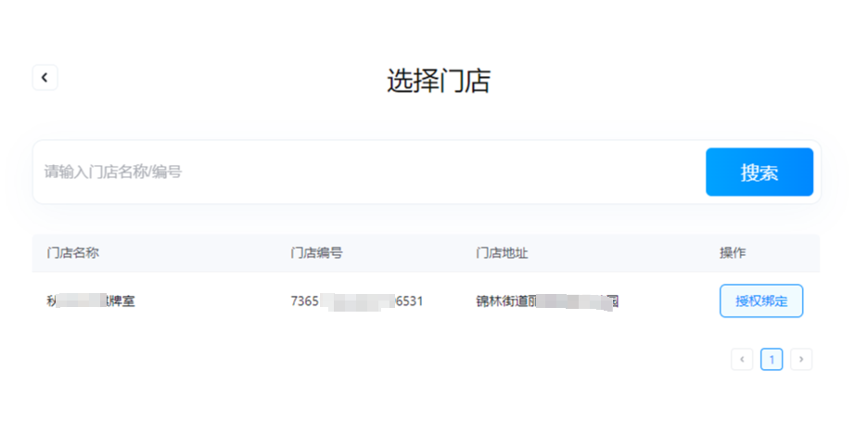868x422 pixels.
Task: Go back using the left chevron icon
Action: tap(45, 78)
